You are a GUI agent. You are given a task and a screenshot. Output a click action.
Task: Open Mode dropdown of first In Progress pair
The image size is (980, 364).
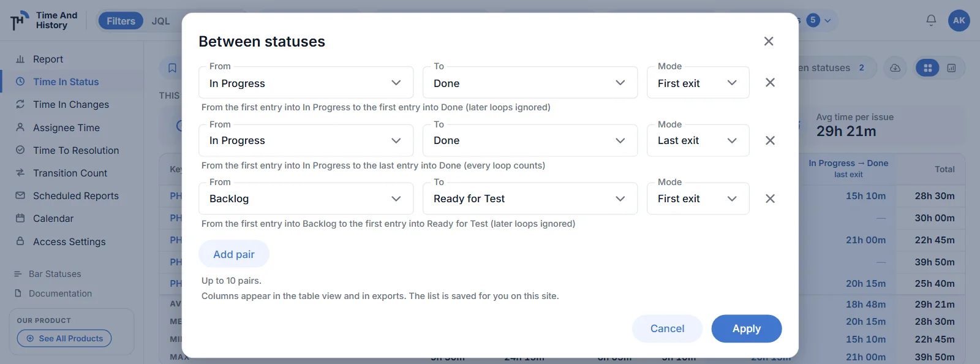(x=698, y=83)
